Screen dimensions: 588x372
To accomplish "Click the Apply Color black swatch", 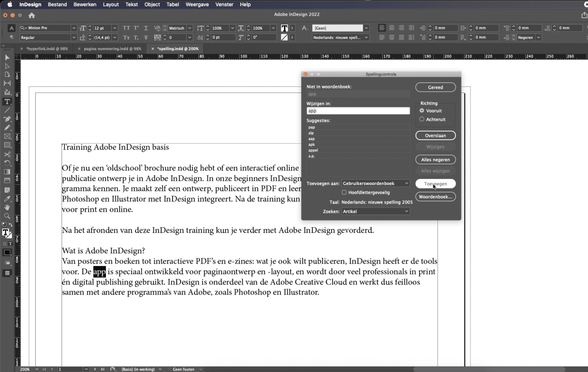I will click(7, 252).
